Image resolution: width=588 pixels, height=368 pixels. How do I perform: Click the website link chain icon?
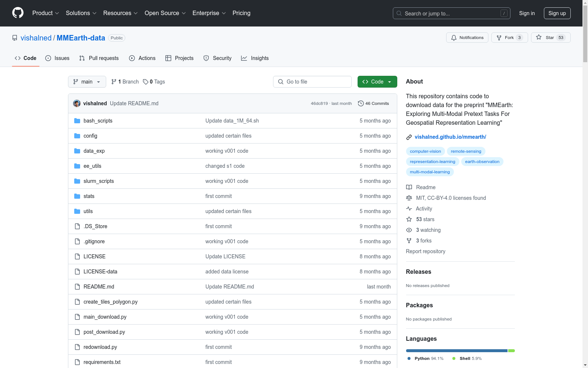pos(409,137)
